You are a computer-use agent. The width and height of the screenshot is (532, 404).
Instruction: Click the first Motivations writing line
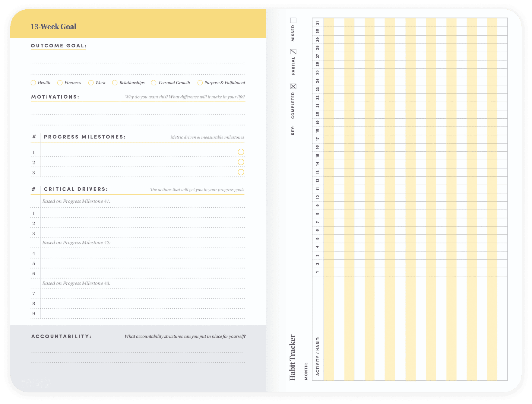click(x=138, y=111)
